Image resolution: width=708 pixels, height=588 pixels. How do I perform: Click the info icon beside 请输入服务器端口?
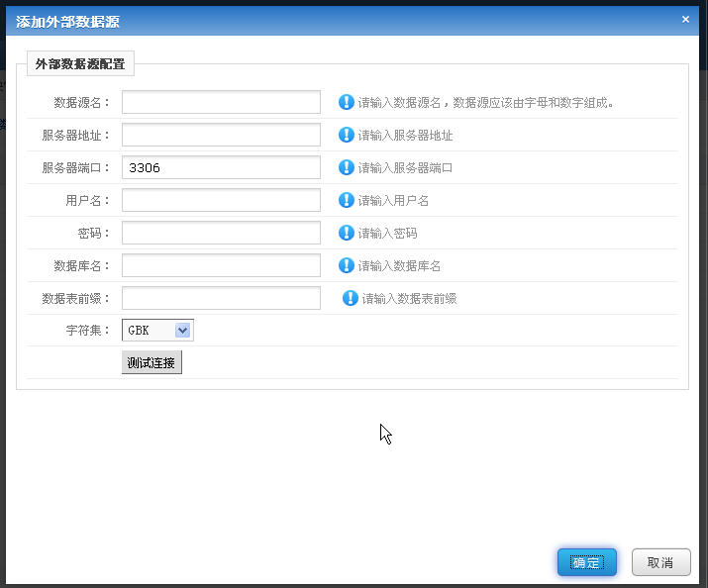click(347, 167)
